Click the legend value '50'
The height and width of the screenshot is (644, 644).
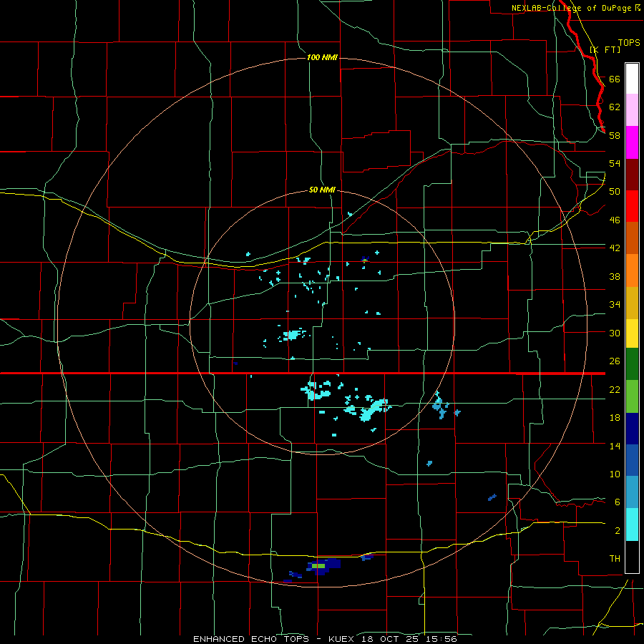615,192
